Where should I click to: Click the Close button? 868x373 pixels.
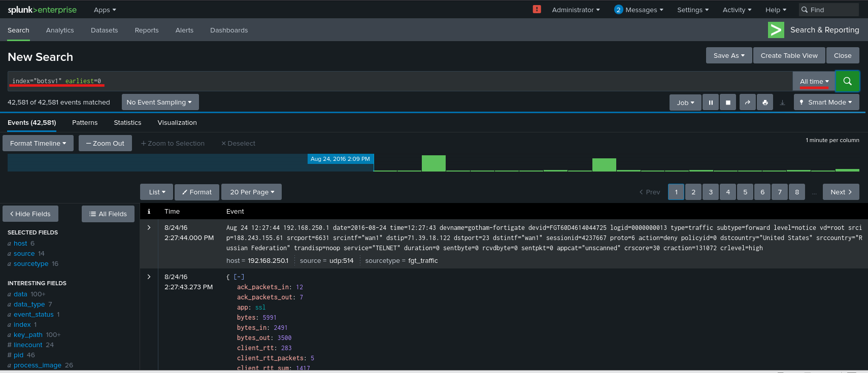[x=843, y=55]
